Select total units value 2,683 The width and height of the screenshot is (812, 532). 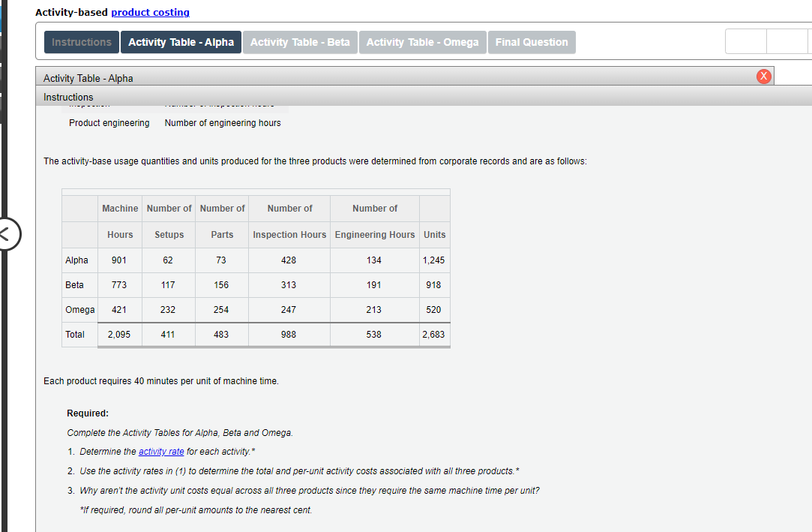coord(433,334)
